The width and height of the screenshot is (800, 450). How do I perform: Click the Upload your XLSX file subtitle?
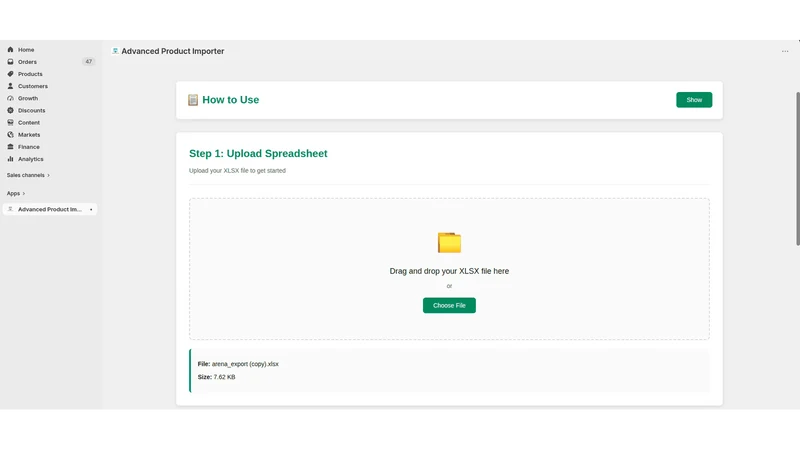click(237, 170)
